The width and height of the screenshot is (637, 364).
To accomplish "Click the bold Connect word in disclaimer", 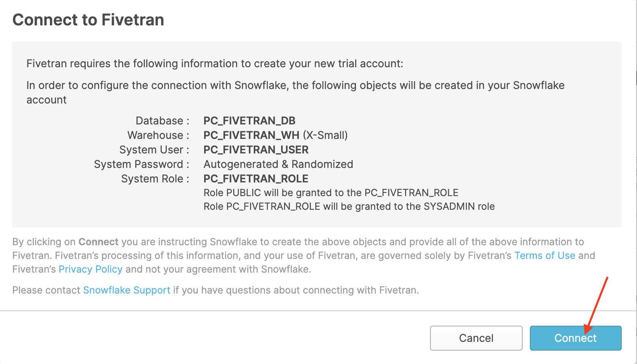I will coord(98,242).
